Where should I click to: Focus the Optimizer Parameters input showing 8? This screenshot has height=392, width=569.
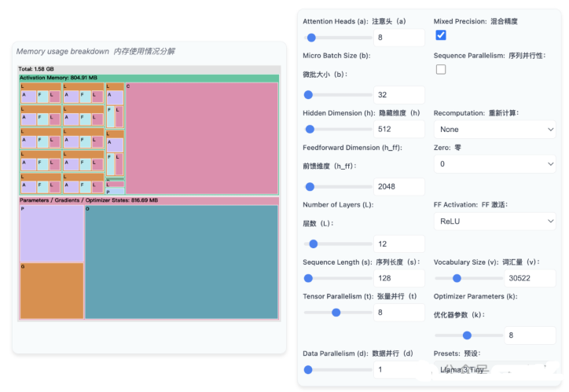coord(530,335)
